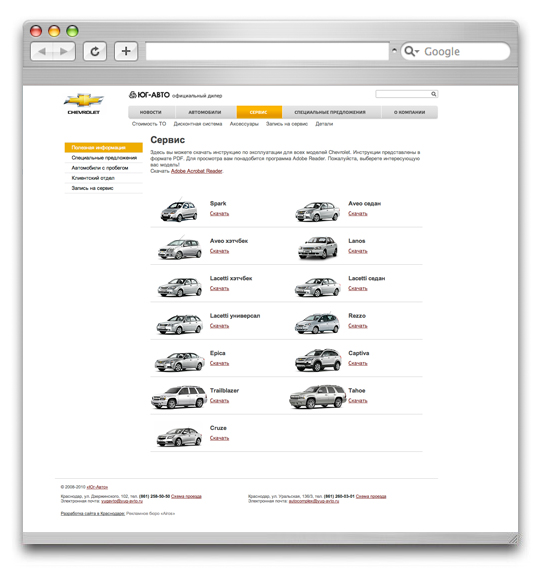Follow Разработка сайта в Краснодаре link

coord(93,514)
